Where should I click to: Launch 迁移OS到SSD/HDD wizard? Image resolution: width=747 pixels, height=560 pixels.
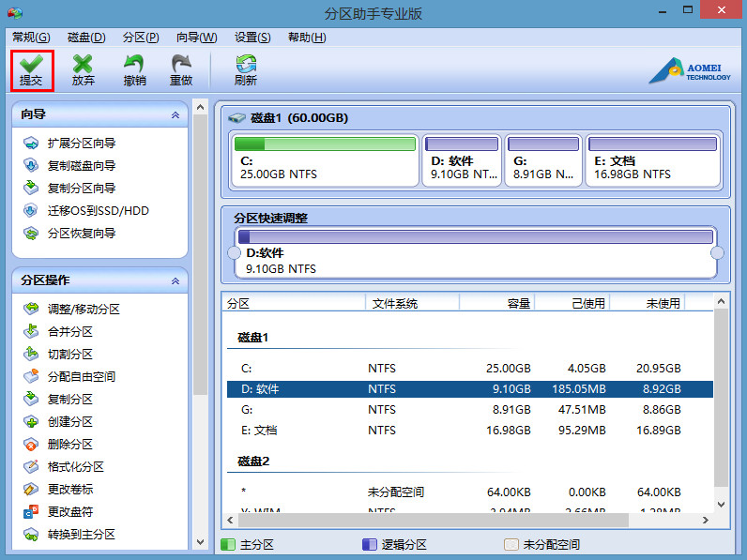[x=98, y=211]
